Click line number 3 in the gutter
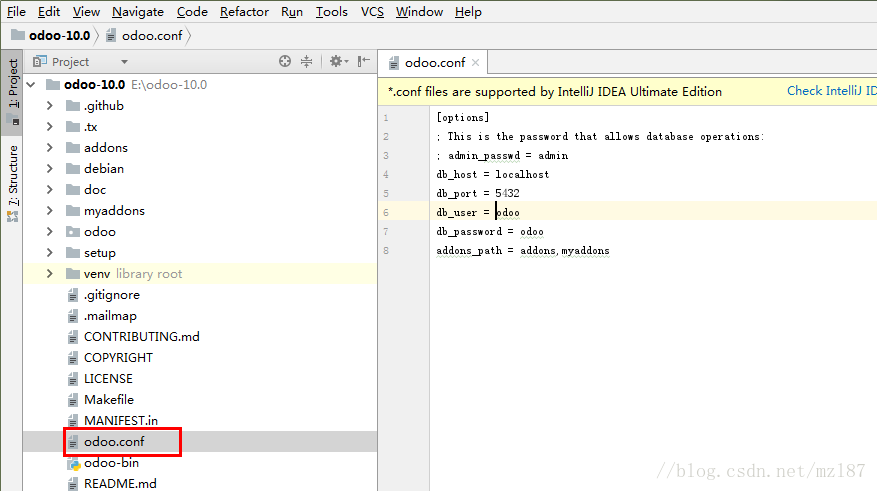This screenshot has width=877, height=491. (386, 155)
